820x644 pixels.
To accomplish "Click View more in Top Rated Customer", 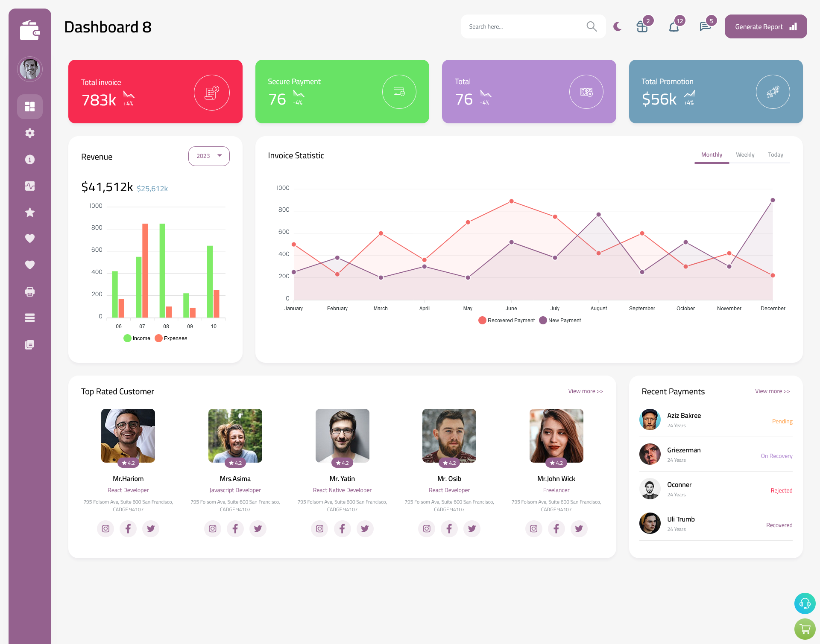I will (585, 390).
